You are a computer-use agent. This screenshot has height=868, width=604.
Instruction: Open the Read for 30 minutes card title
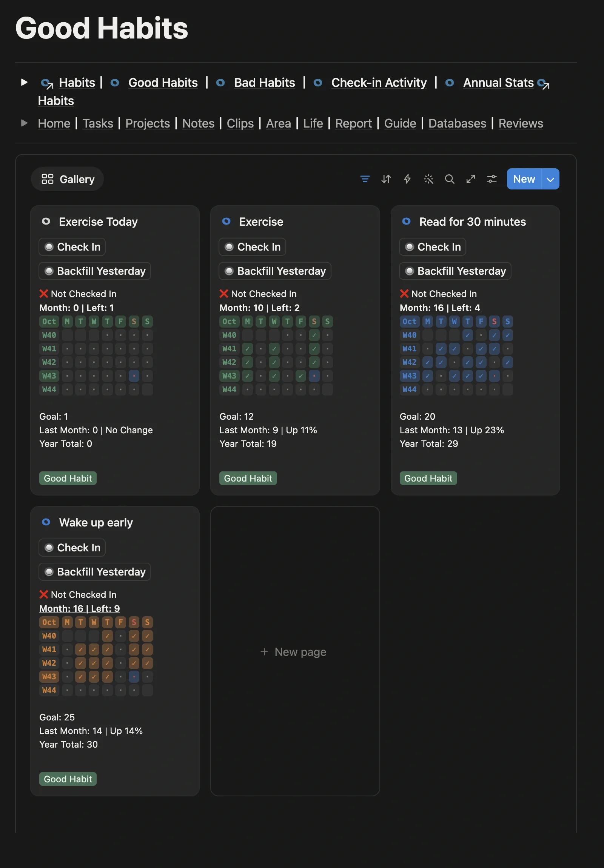(x=472, y=222)
